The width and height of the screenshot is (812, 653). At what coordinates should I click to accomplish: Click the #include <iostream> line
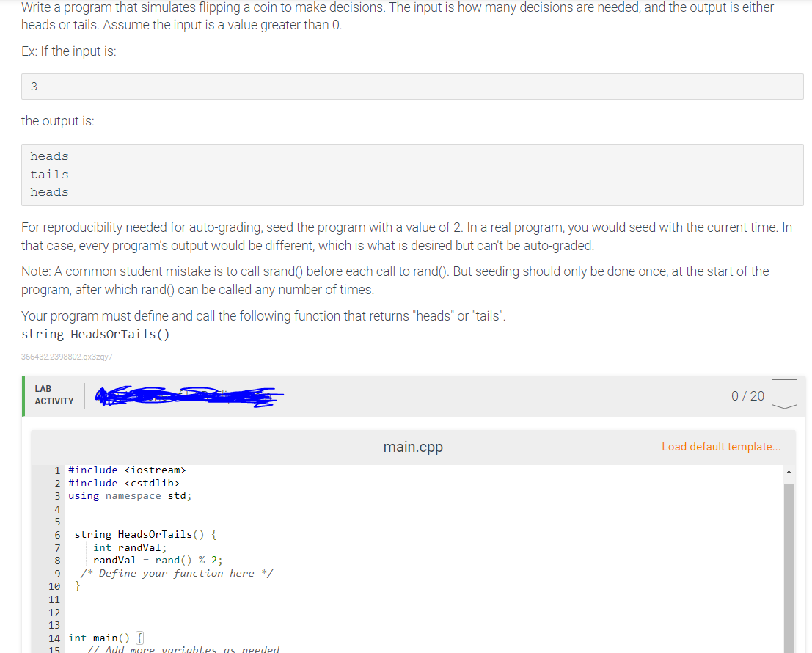[127, 470]
